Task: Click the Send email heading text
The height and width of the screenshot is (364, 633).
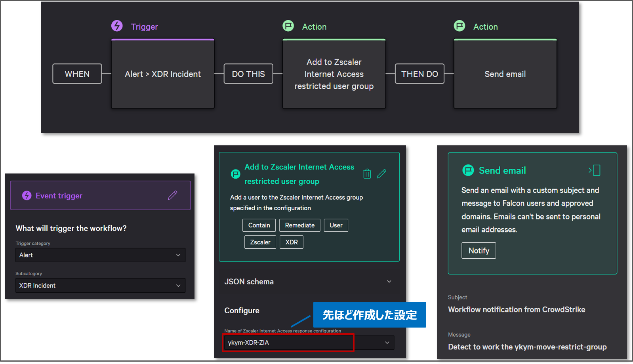Action: [502, 170]
